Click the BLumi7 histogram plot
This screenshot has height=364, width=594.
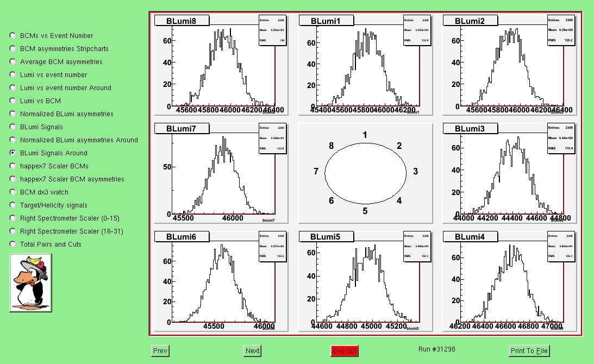221,173
